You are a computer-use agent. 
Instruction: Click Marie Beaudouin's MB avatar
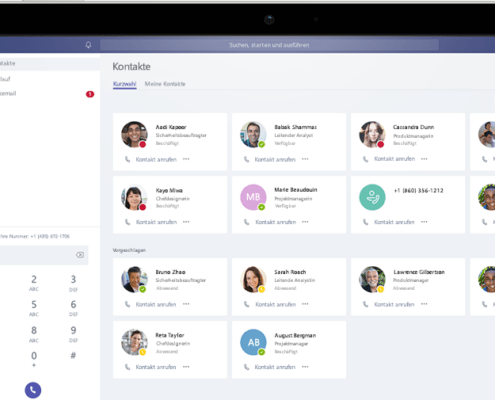coord(253,197)
